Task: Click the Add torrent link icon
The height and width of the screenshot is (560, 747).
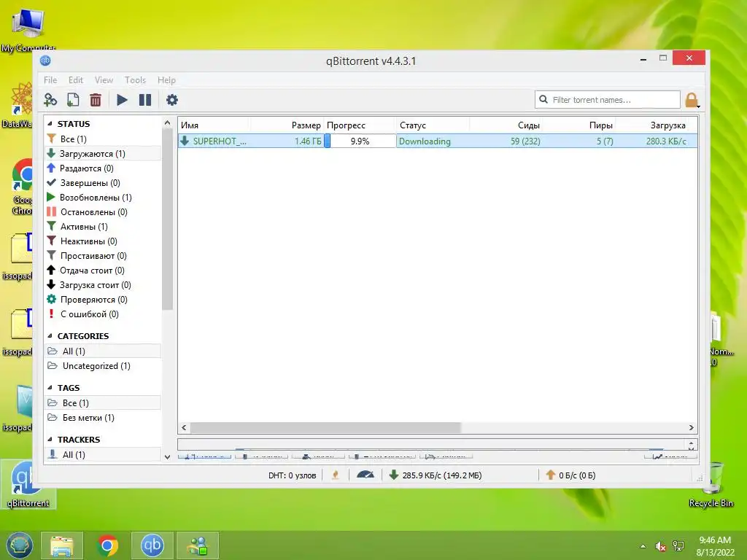Action: [50, 100]
